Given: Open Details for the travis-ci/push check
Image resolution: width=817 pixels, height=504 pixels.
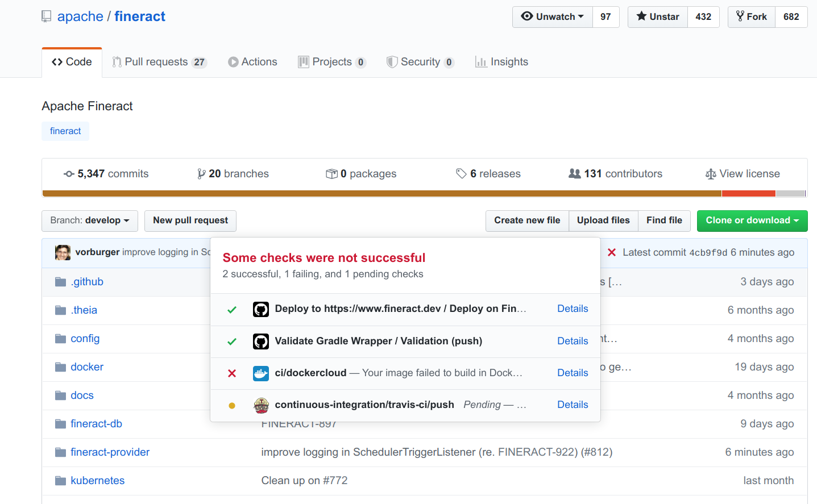Looking at the screenshot, I should [x=573, y=405].
